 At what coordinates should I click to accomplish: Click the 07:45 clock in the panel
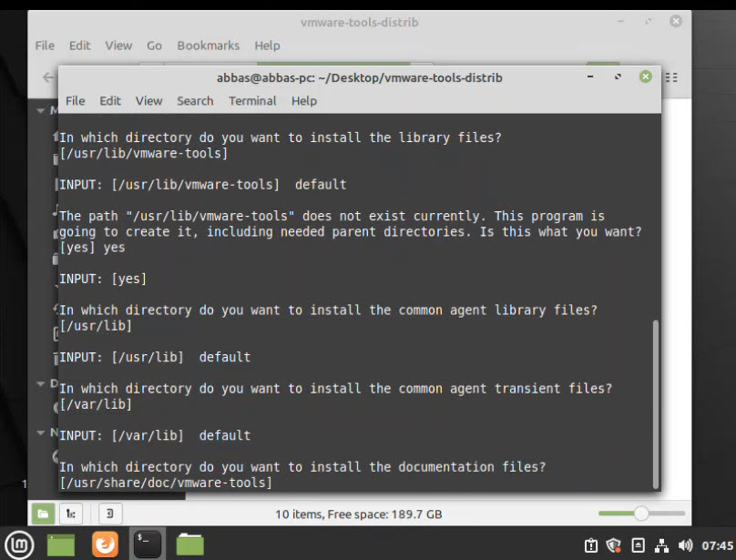pos(717,545)
